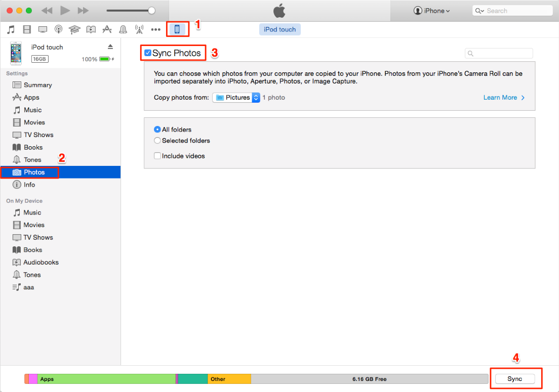Image resolution: width=559 pixels, height=392 pixels.
Task: Play the current track
Action: click(x=65, y=11)
